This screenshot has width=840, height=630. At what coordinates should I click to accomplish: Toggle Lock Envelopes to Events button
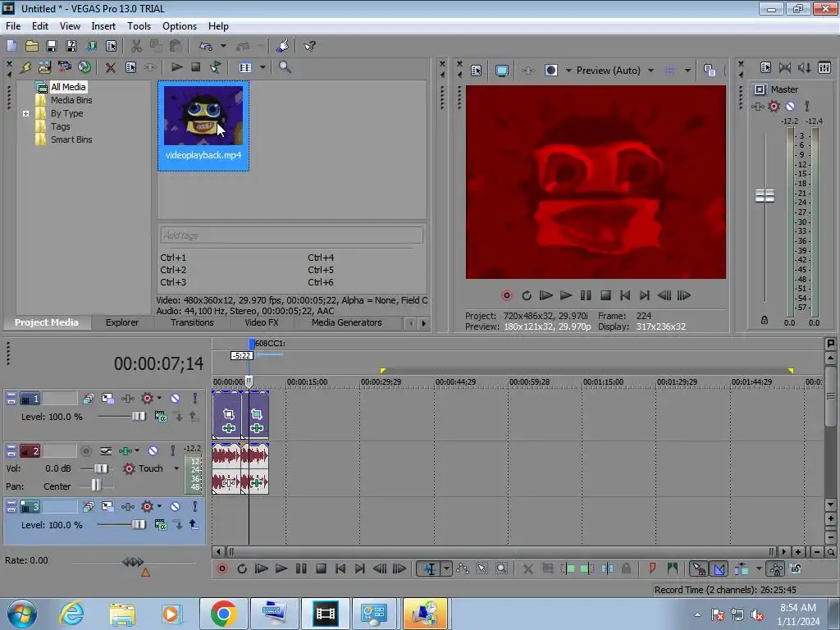[x=776, y=569]
